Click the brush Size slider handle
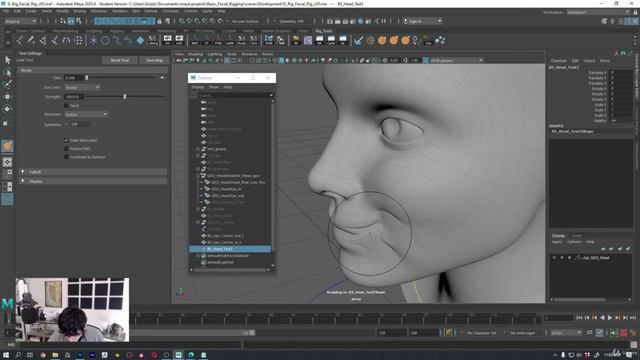This screenshot has width=640, height=360. [87, 78]
